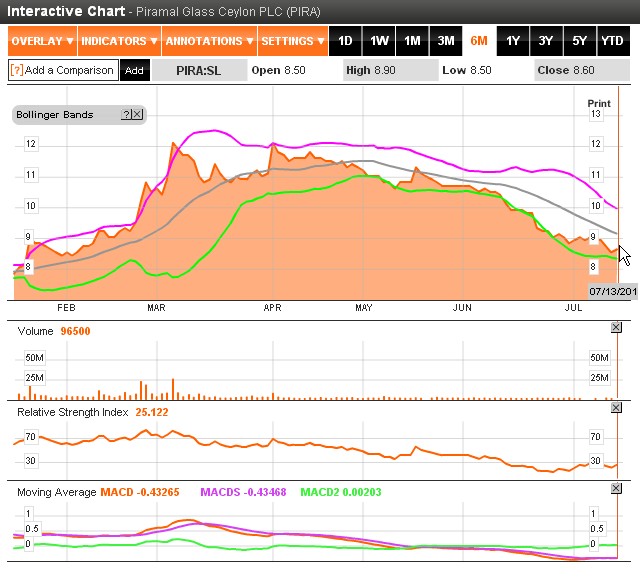The height and width of the screenshot is (581, 641).
Task: Click the MAR axis label
Action: point(156,308)
